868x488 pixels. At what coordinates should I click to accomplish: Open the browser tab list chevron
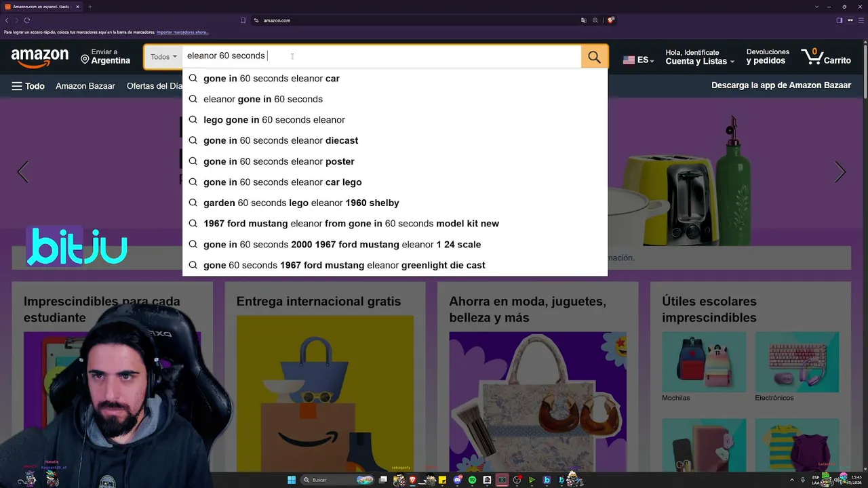coord(817,7)
